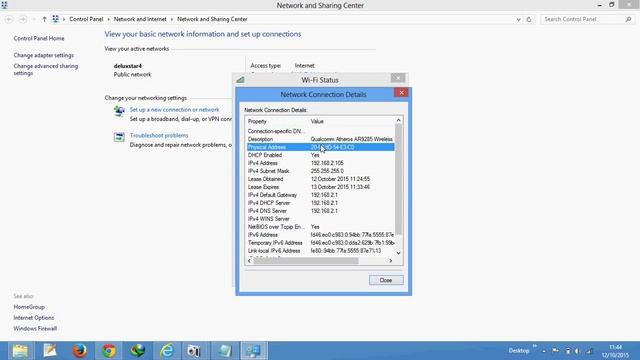Open Change adapter settings
640x360 pixels.
(x=44, y=55)
